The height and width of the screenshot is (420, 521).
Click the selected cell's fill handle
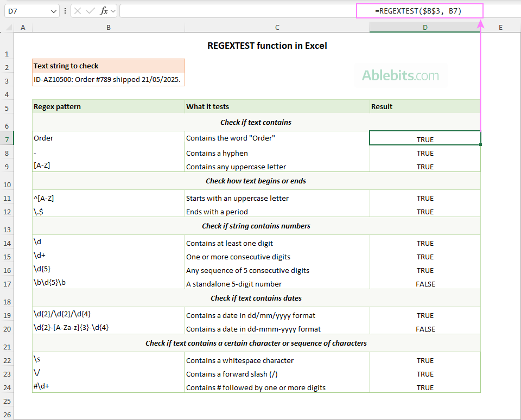(x=480, y=144)
